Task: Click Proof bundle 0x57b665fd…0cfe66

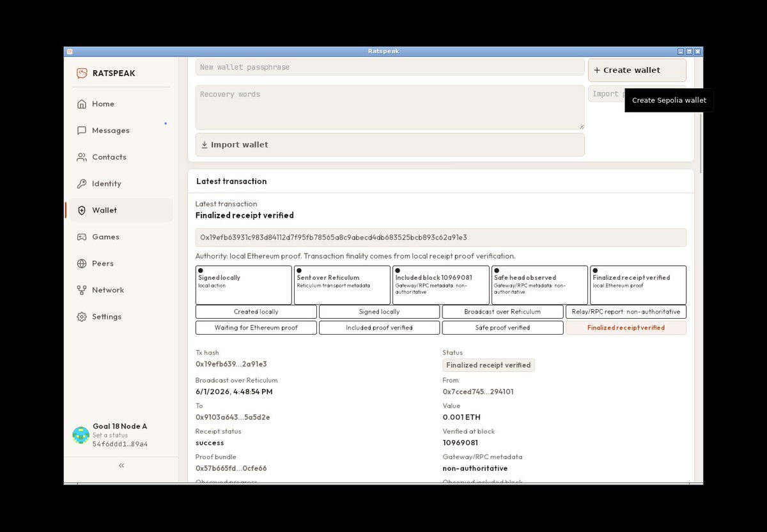Action: [231, 468]
